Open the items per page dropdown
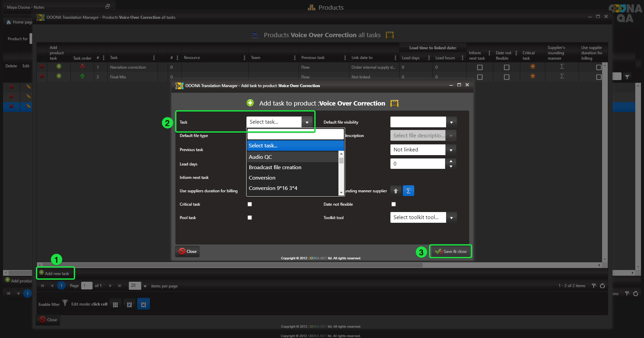Screen dimensions: 644x338 145,286
